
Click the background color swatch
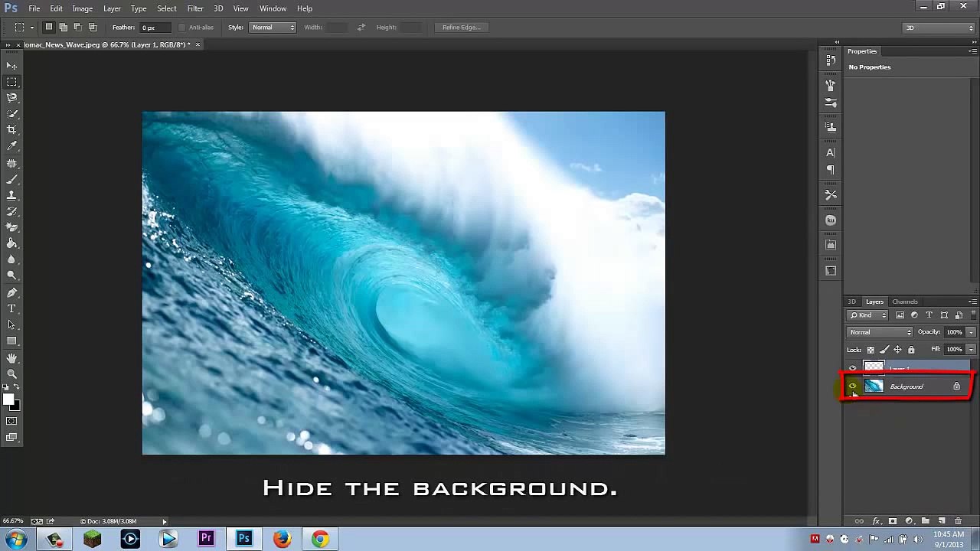[x=16, y=406]
